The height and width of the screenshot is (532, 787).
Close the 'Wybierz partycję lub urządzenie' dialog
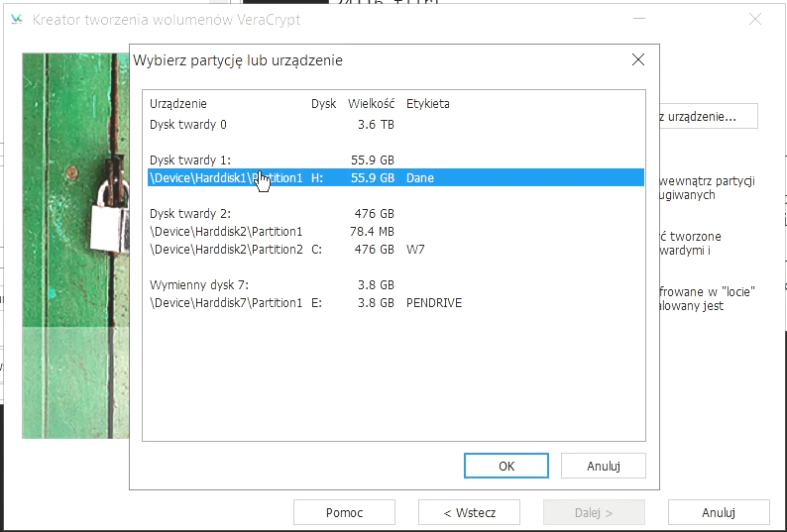638,59
